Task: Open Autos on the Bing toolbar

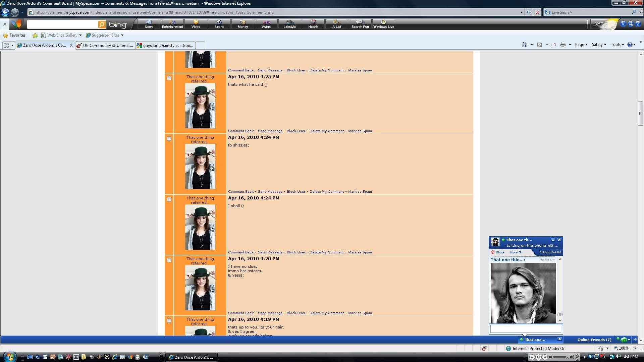Action: click(266, 24)
